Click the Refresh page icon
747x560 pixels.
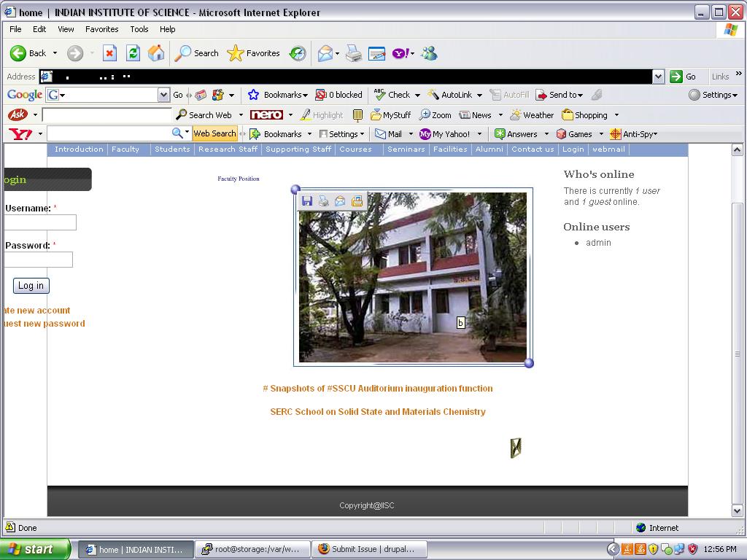pos(133,52)
